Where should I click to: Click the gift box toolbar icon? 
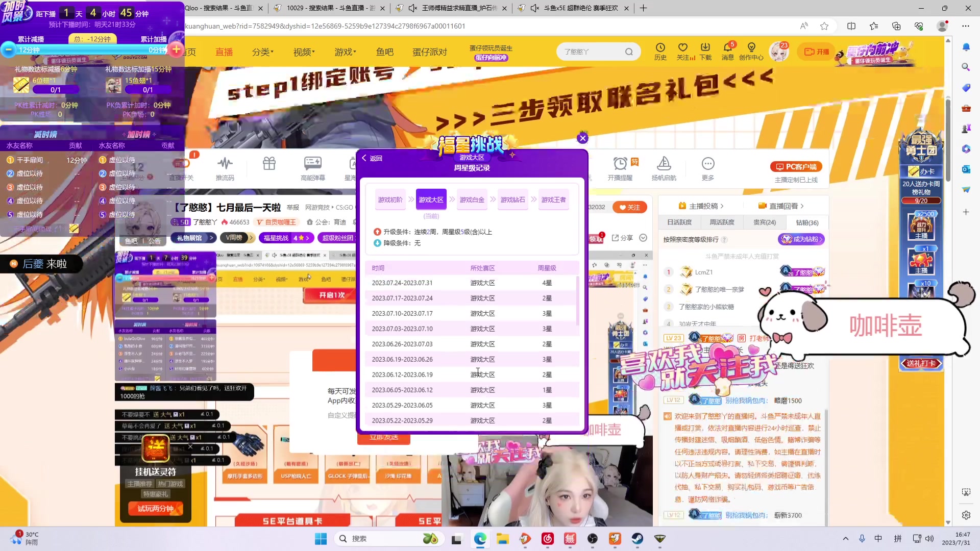(x=269, y=164)
